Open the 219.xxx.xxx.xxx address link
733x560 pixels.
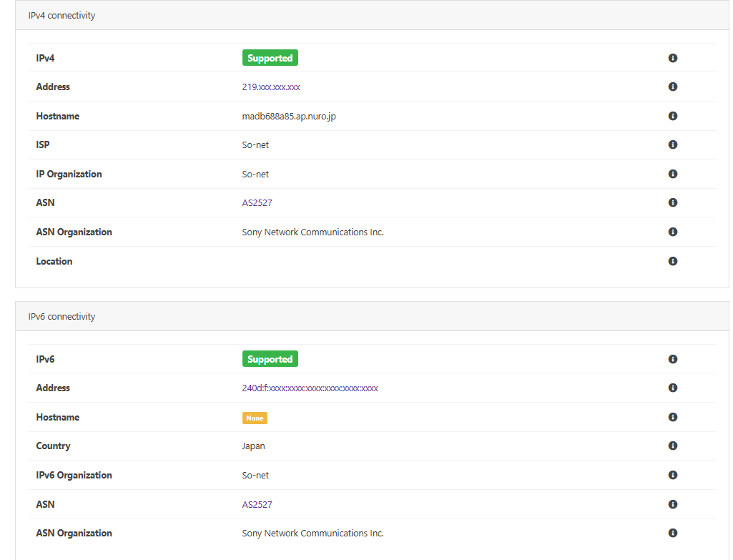click(x=271, y=87)
